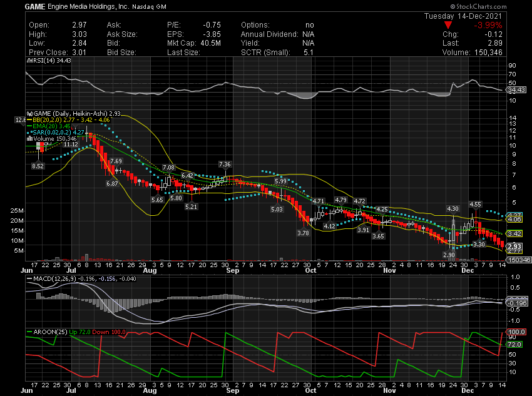The height and width of the screenshot is (396, 532).
Task: Click the 100.0 Aroon red axis tag
Action: (516, 332)
